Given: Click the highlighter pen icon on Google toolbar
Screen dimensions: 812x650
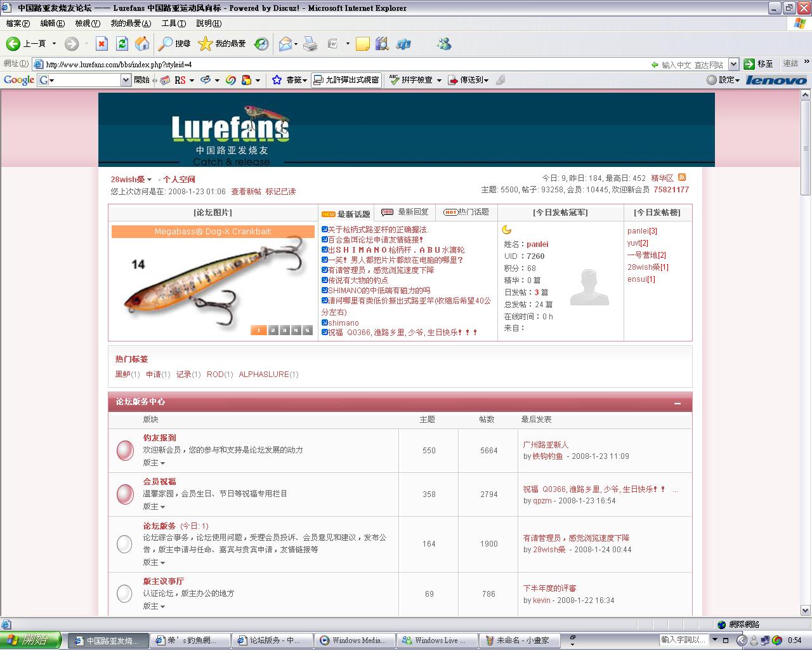Looking at the screenshot, I should click(501, 80).
